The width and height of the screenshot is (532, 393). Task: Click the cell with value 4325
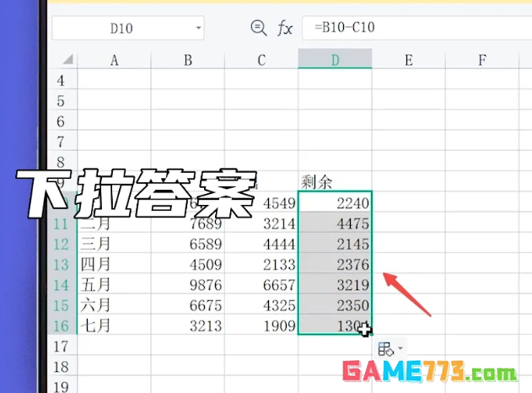pyautogui.click(x=261, y=305)
